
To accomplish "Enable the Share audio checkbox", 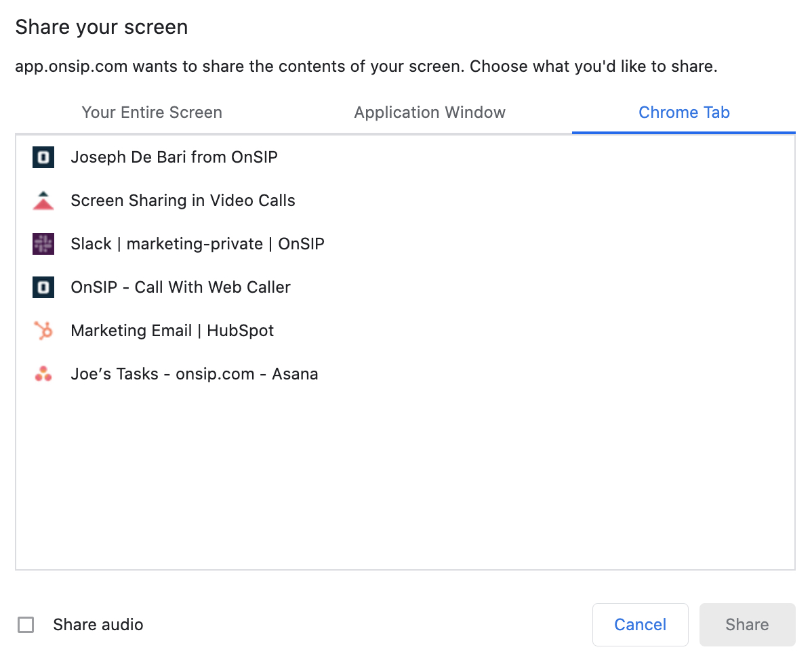I will 26,624.
